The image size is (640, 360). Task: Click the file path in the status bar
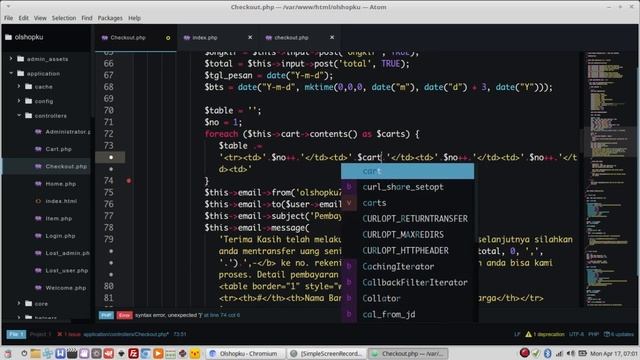click(126, 334)
